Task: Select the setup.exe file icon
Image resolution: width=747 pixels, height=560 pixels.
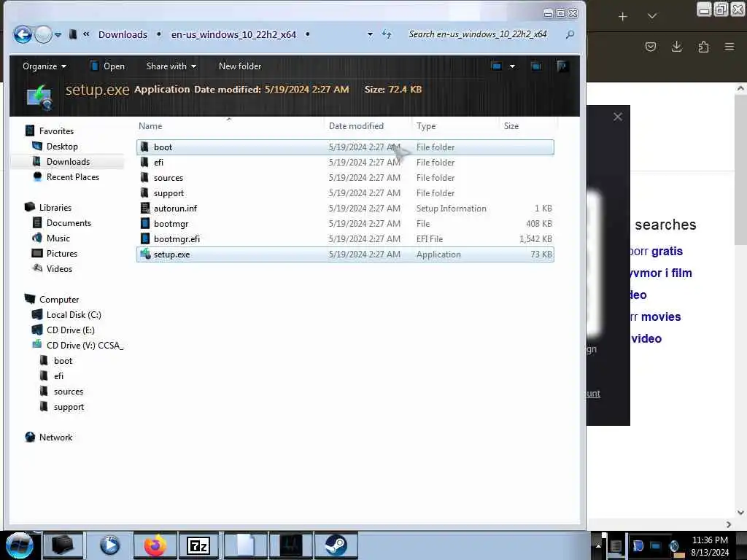Action: (145, 254)
